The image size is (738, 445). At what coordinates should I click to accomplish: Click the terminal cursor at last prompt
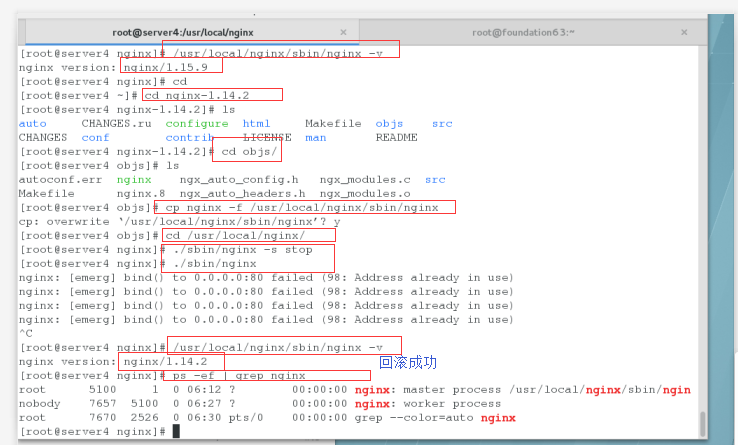(176, 431)
